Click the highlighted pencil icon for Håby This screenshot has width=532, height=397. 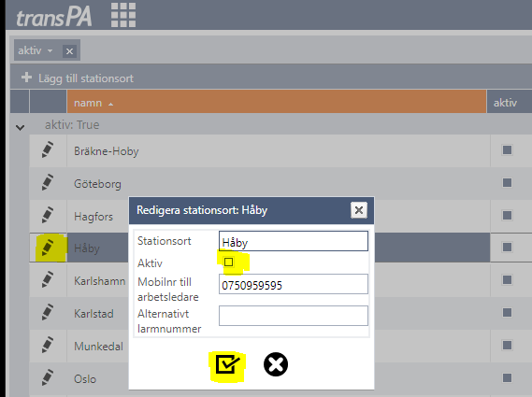(x=47, y=248)
